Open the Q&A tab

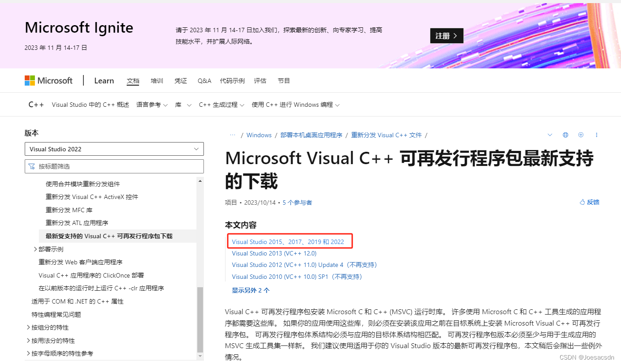pyautogui.click(x=204, y=81)
